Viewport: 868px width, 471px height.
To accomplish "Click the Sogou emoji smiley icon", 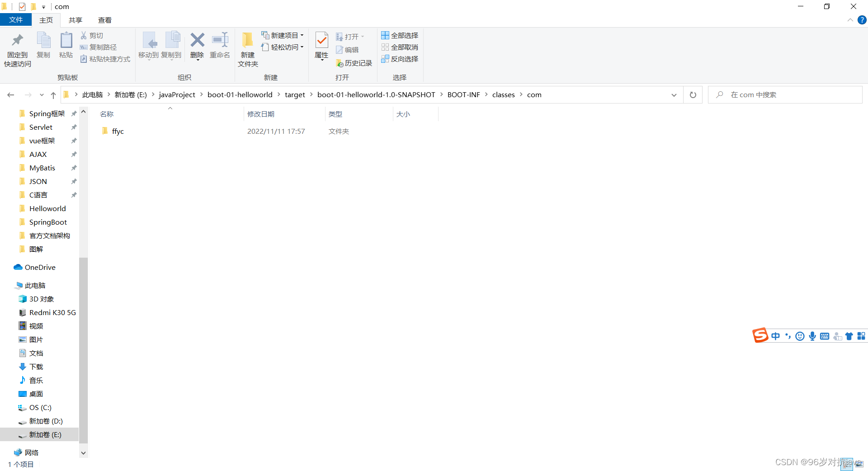I will click(800, 336).
